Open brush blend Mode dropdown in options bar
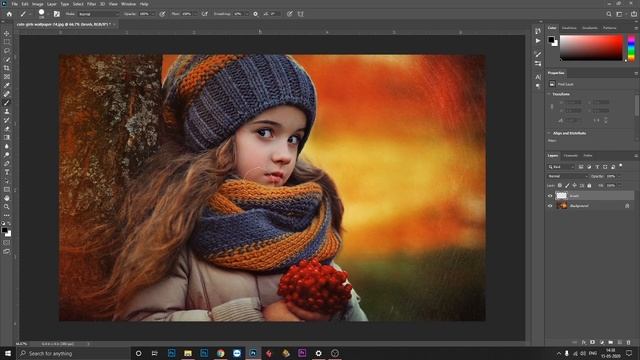Screen dimensions: 640x360 pyautogui.click(x=98, y=14)
